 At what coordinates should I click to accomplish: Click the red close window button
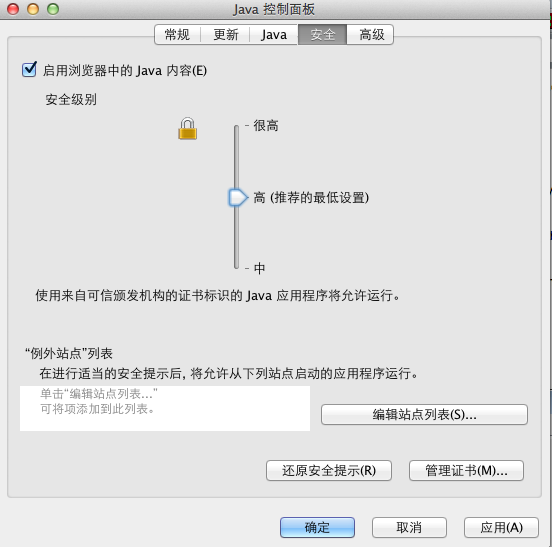(13, 9)
